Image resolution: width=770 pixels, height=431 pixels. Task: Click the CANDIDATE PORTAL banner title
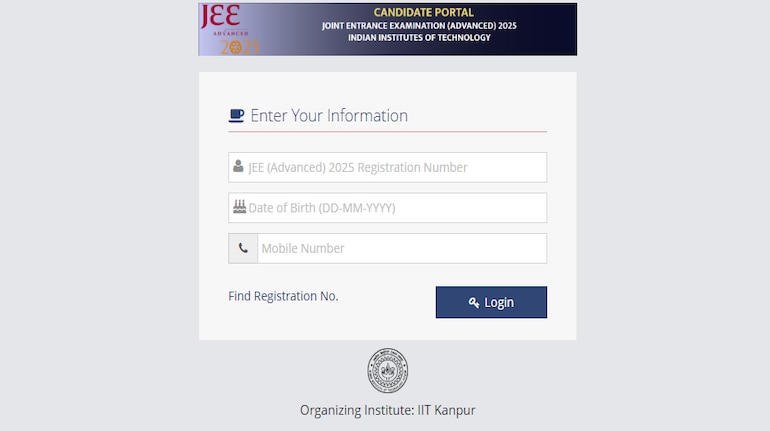tap(424, 13)
